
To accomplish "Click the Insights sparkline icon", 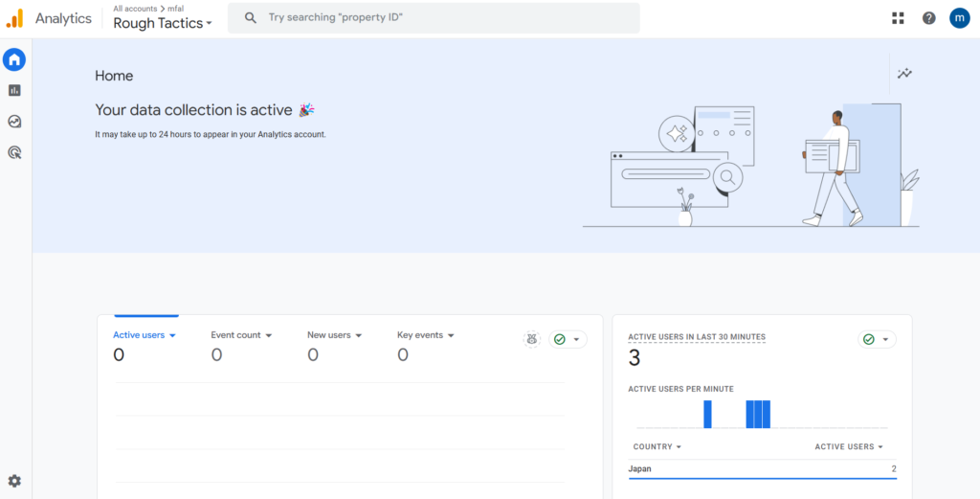I will tap(904, 74).
